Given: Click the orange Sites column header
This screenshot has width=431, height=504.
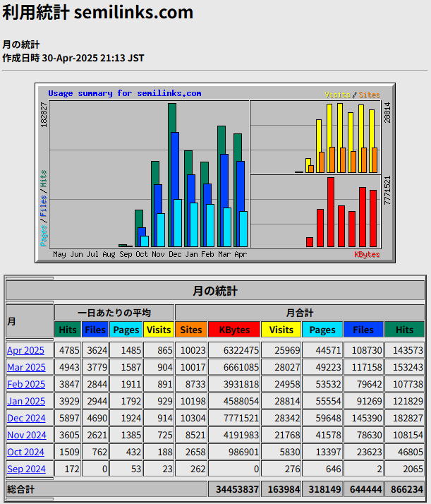Looking at the screenshot, I should point(191,330).
